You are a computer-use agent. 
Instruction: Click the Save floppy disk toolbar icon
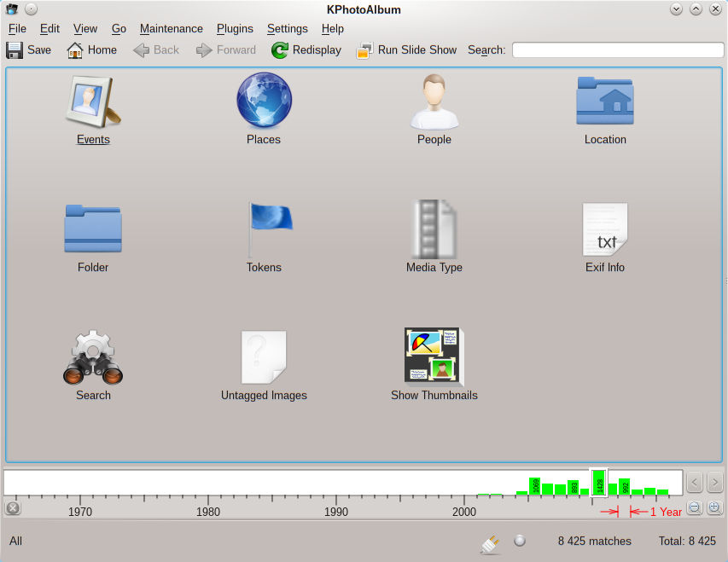(x=15, y=50)
